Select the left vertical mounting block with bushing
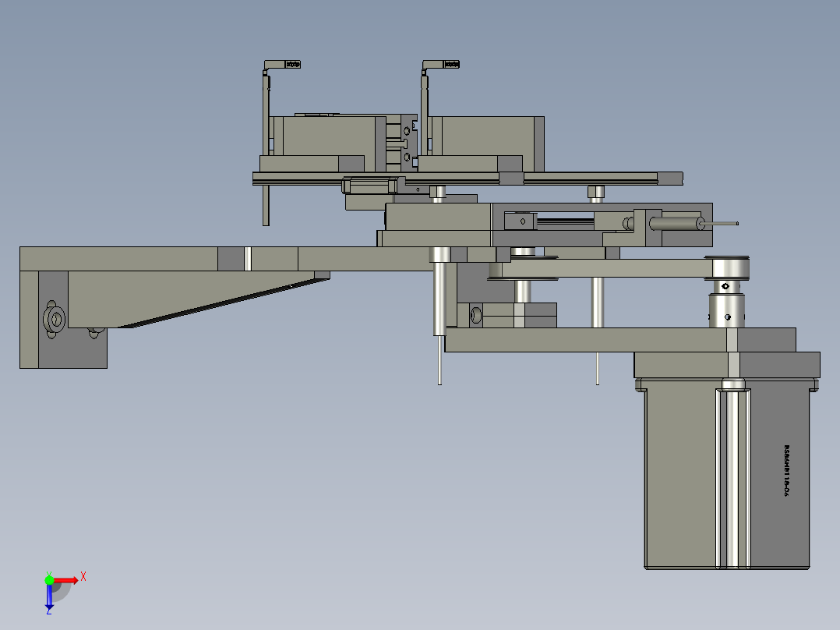The height and width of the screenshot is (630, 840). [x=63, y=320]
